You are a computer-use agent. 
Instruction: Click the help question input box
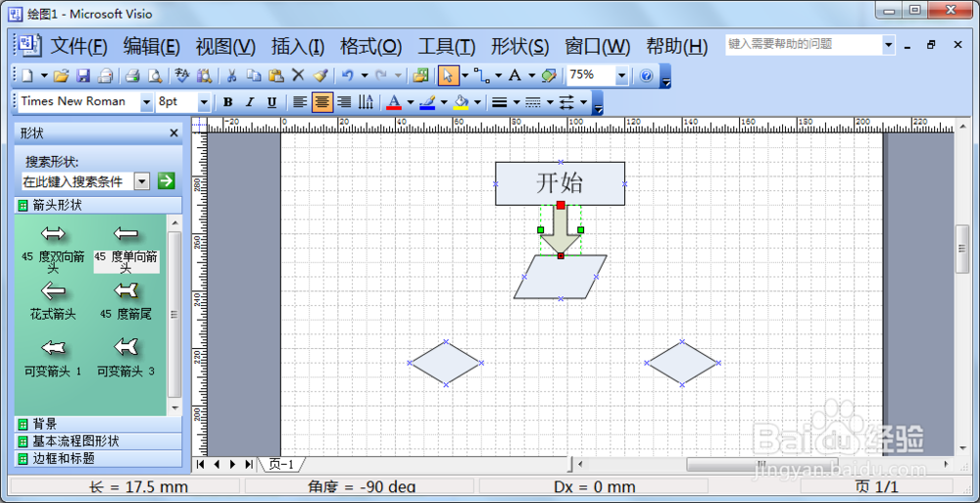coord(804,44)
